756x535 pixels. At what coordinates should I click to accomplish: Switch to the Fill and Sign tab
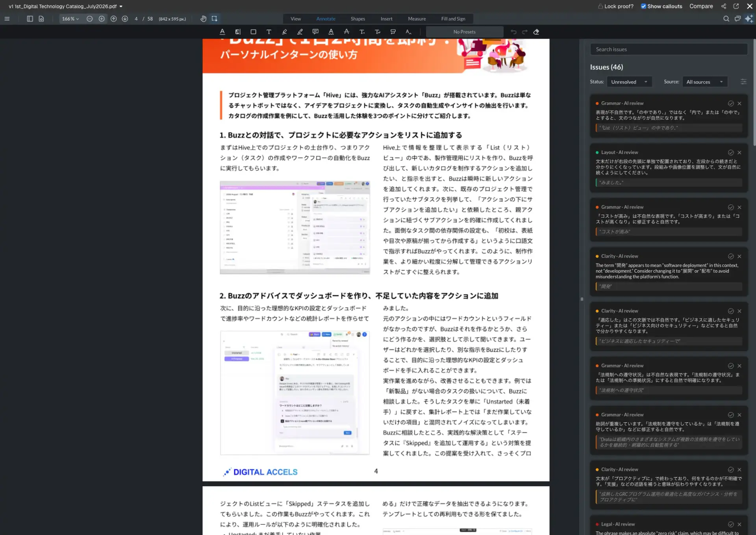tap(453, 19)
